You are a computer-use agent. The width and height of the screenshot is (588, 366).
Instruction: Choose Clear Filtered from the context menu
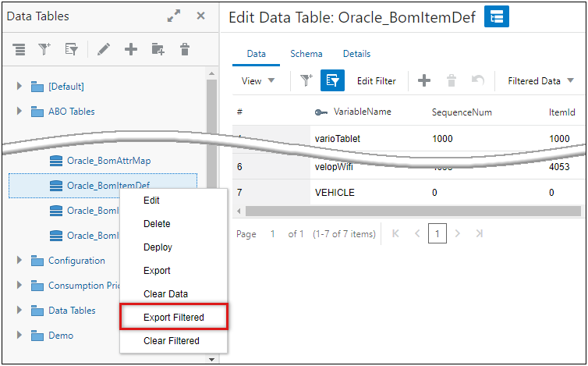tap(174, 340)
